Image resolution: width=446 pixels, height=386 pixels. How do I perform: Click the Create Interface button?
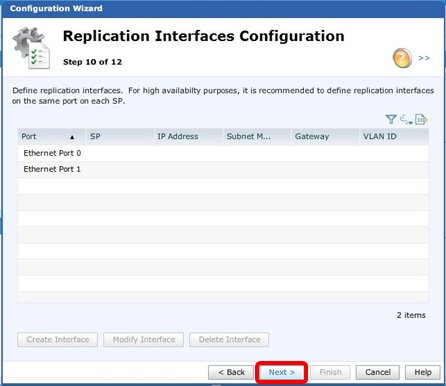point(58,340)
